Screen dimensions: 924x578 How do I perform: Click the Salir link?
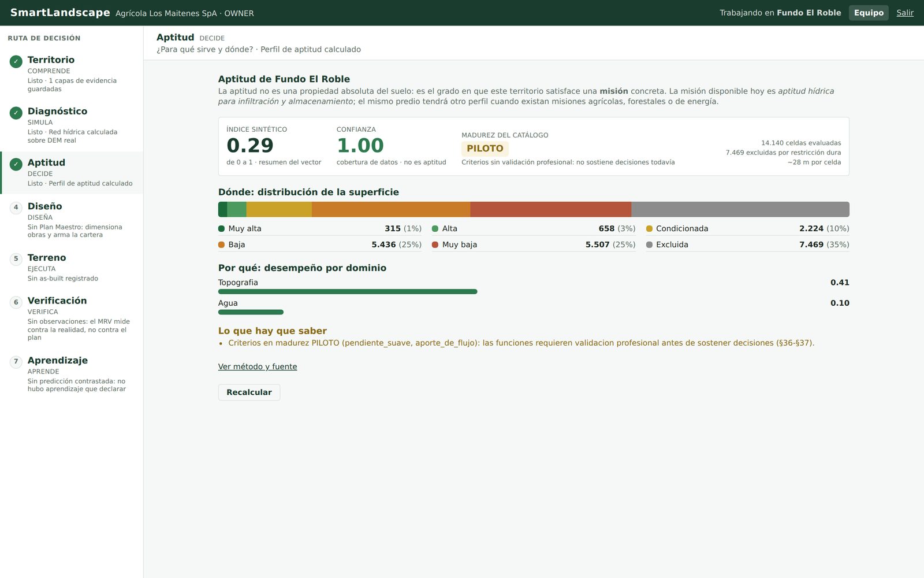click(x=905, y=13)
